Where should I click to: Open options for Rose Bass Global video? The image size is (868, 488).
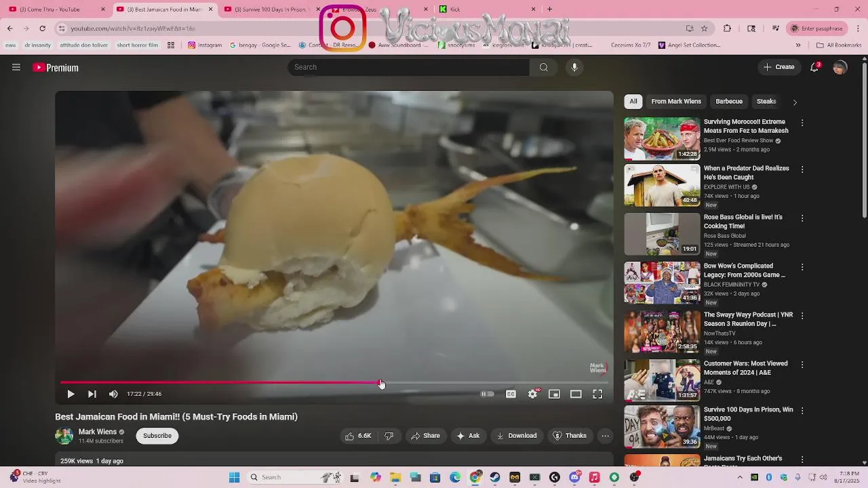pos(802,218)
